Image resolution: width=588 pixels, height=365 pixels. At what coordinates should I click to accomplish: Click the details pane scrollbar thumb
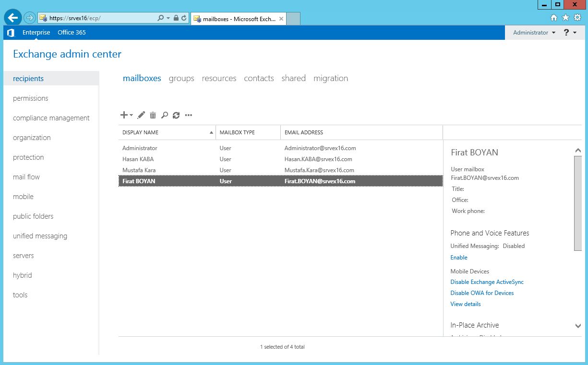pyautogui.click(x=578, y=203)
